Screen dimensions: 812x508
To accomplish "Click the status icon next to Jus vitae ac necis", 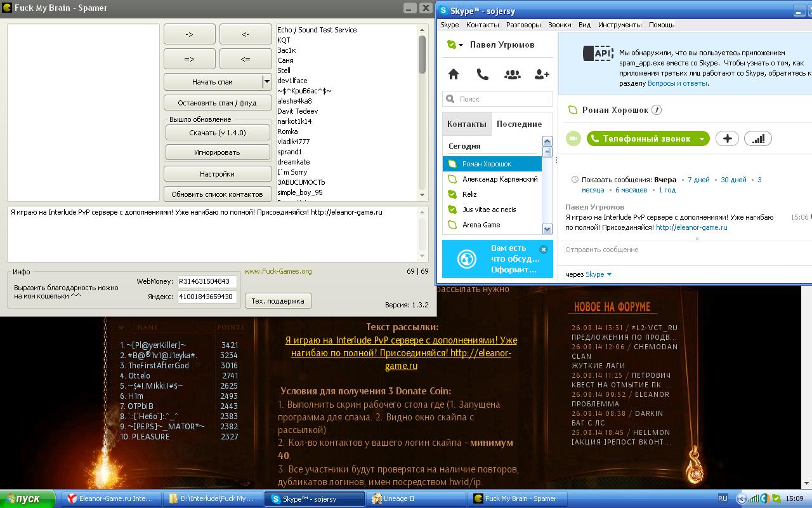I will pos(452,210).
